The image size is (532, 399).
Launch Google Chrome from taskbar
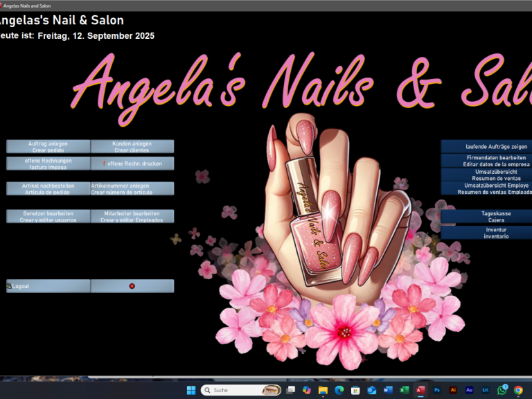pyautogui.click(x=518, y=390)
